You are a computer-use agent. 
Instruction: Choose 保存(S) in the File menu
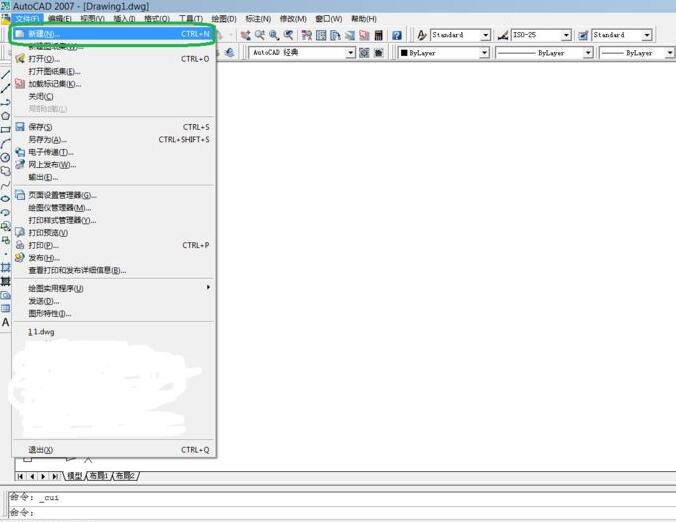(x=113, y=127)
